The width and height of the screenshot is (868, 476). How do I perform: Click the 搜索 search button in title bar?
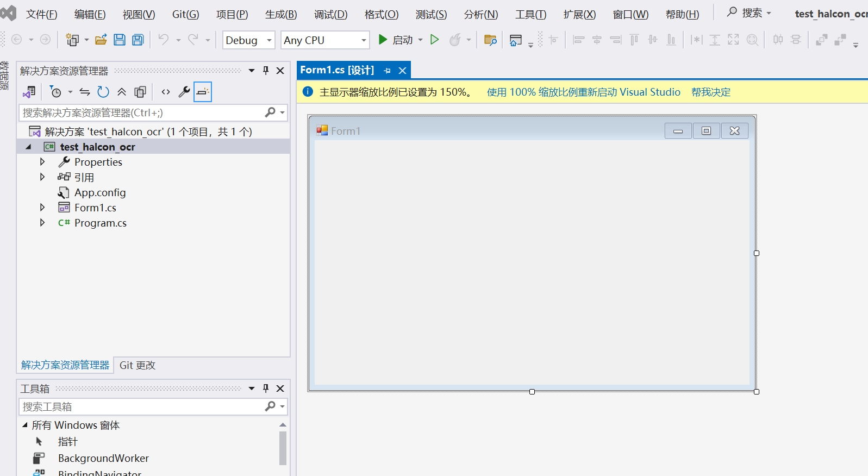(x=749, y=12)
